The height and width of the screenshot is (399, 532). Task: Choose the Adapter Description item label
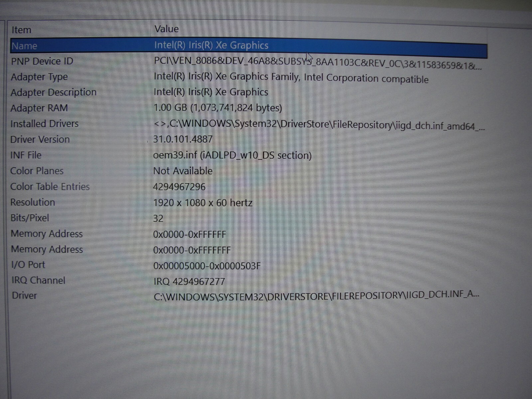[x=54, y=92]
